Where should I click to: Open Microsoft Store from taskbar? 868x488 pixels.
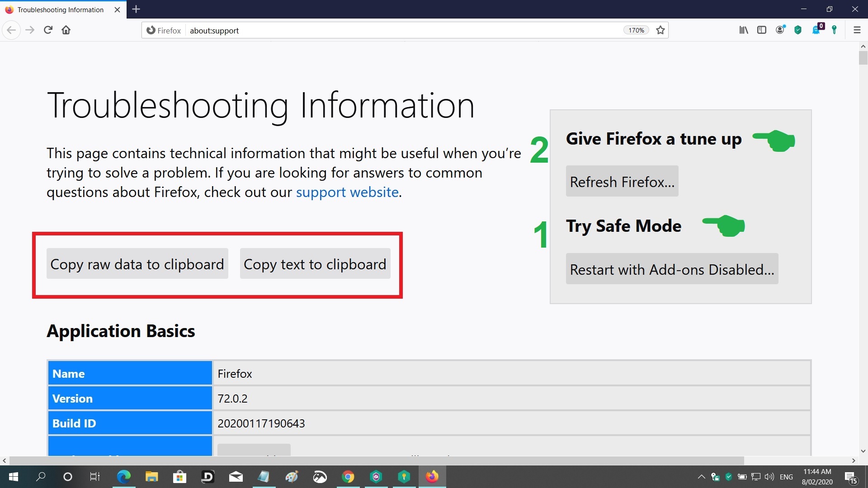pyautogui.click(x=179, y=477)
